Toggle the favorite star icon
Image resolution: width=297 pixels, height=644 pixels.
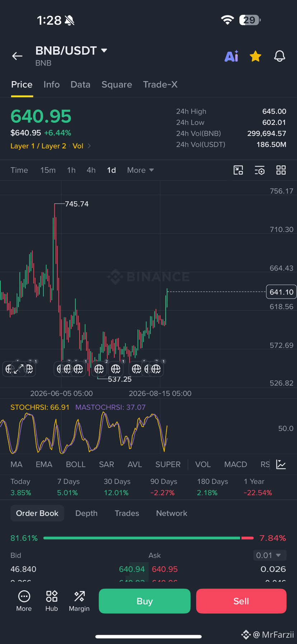[255, 56]
